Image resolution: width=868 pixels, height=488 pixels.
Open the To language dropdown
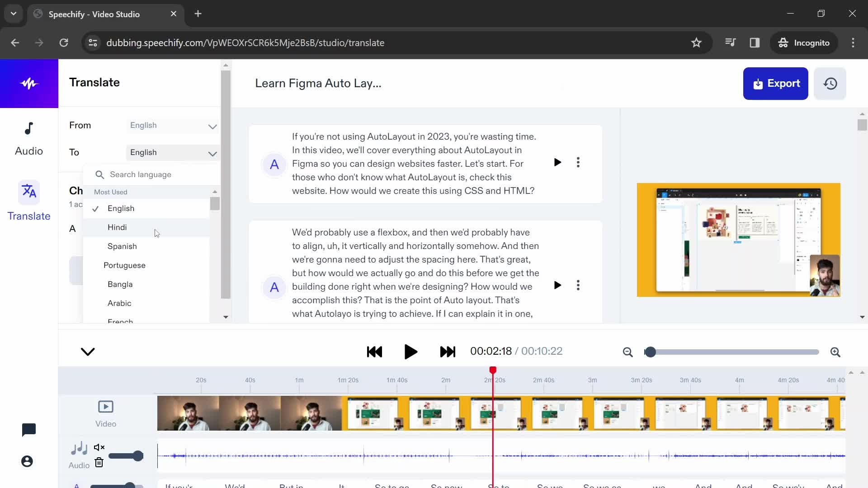173,153
